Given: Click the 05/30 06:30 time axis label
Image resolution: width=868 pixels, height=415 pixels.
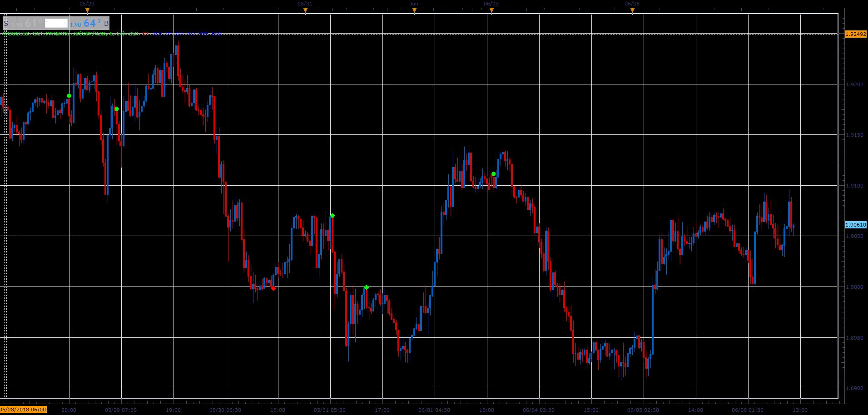Looking at the screenshot, I should coord(225,410).
